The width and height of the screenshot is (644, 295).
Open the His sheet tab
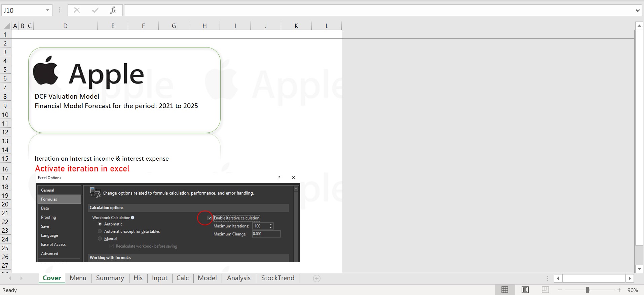(x=138, y=278)
